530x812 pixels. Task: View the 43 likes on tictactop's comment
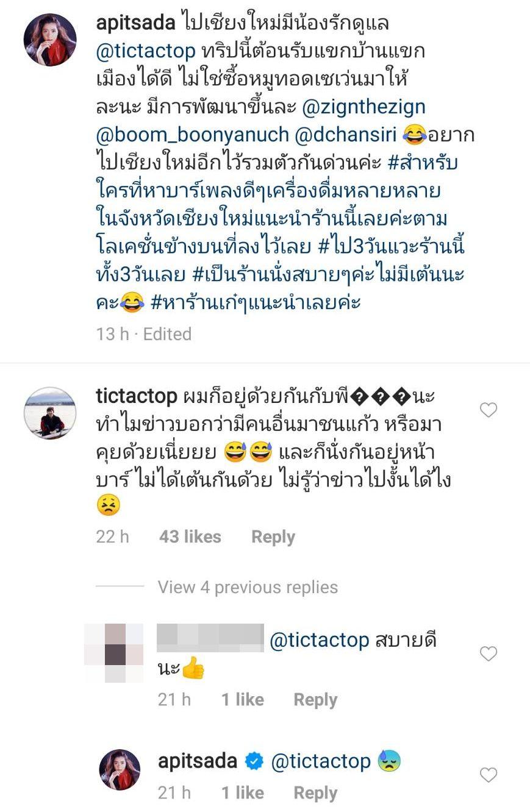190,537
